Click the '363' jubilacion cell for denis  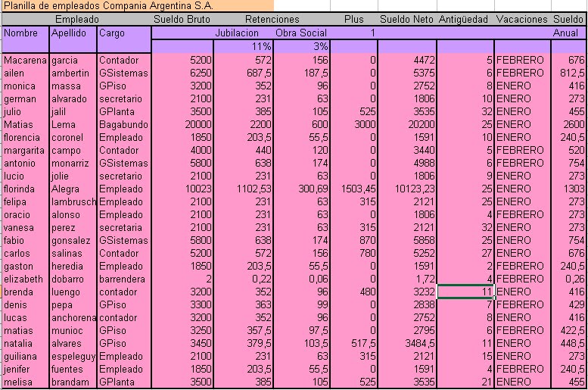pos(244,304)
